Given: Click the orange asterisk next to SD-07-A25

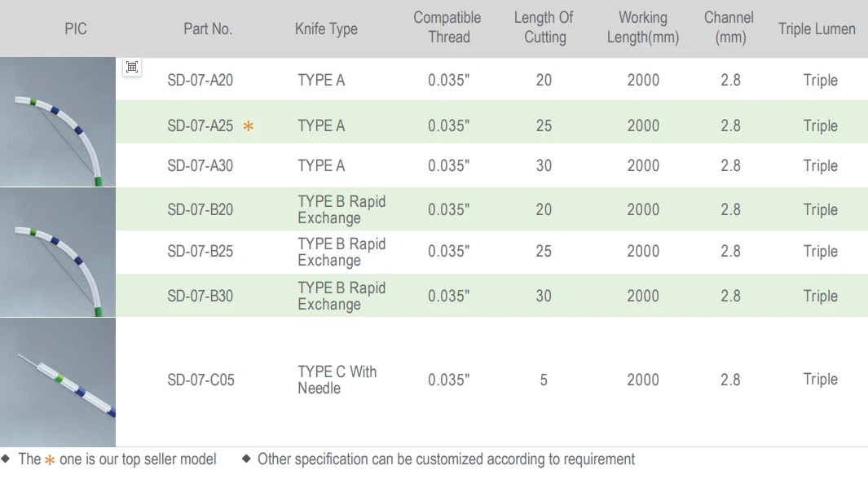Looking at the screenshot, I should point(249,126).
